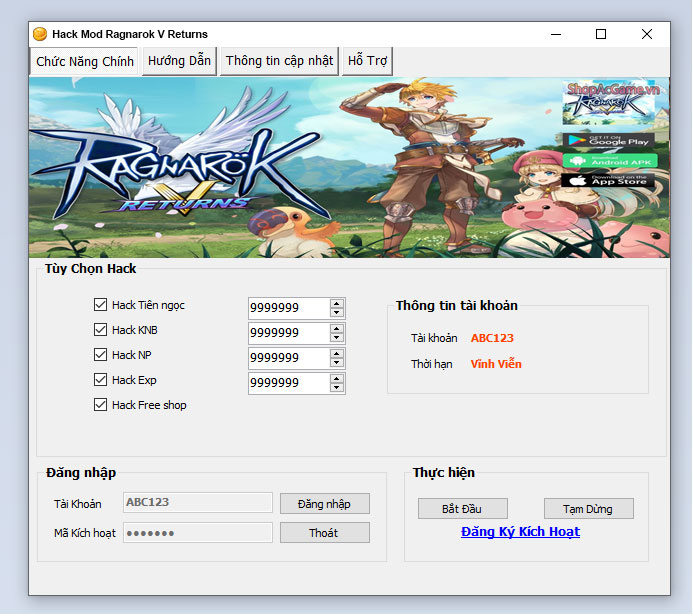
Task: Click the ShopAcGame.vn logo thumbnail
Action: click(x=608, y=103)
